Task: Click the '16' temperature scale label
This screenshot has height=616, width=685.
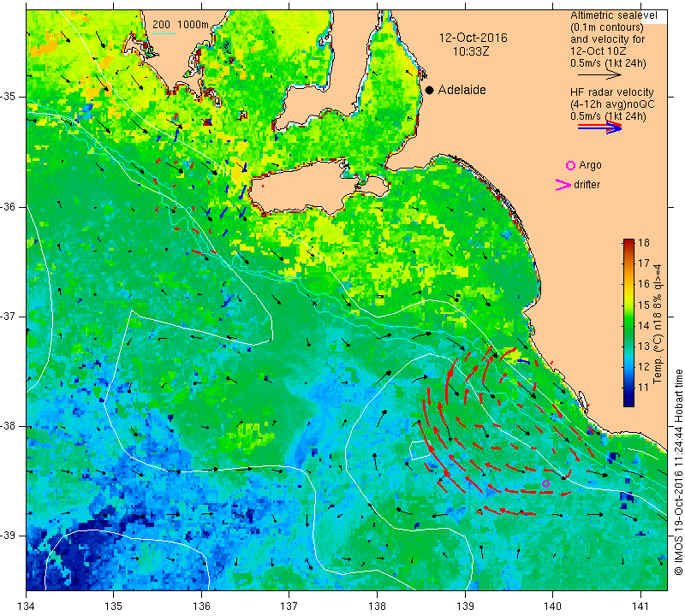Action: pos(644,284)
